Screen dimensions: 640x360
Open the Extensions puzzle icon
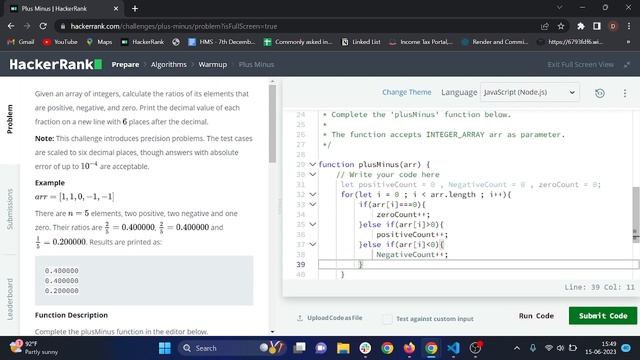tap(580, 26)
